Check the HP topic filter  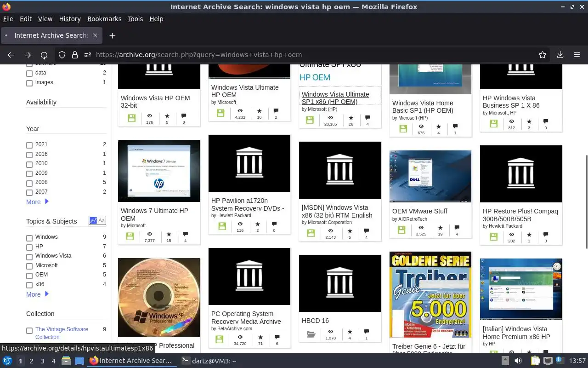click(29, 247)
